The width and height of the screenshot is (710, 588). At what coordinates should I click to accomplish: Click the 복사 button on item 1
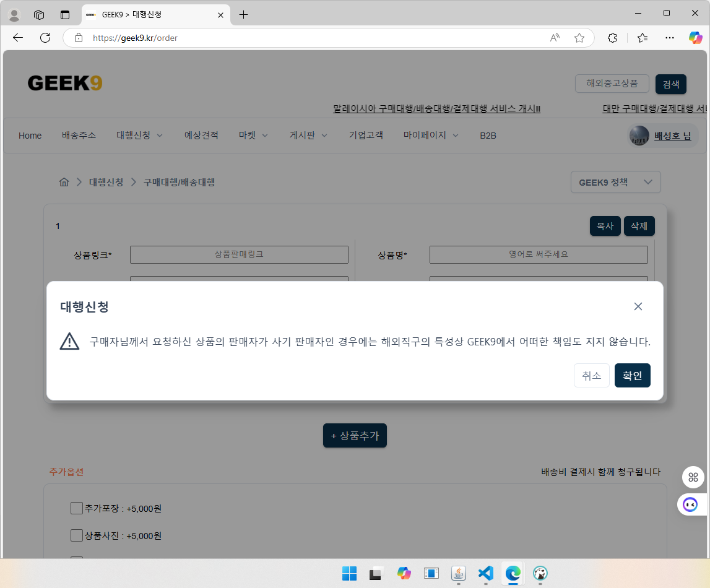(x=605, y=226)
